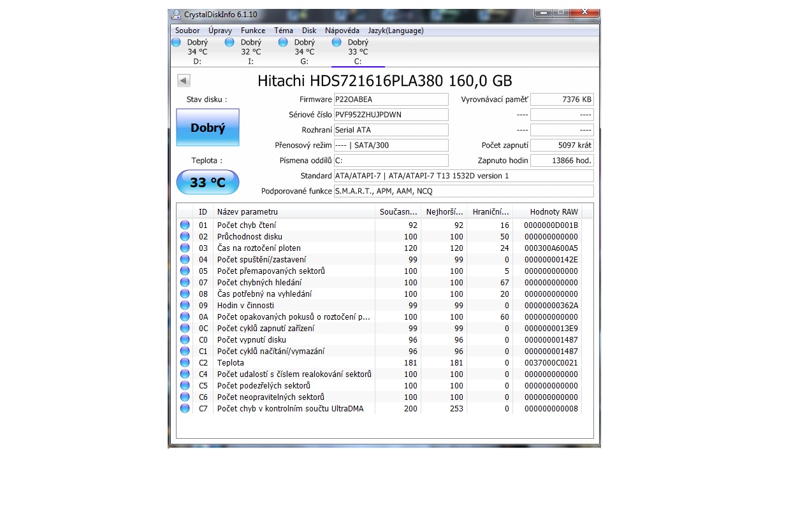Select disk G: status icon
Viewport: 812px width, 526px height.
[284, 43]
